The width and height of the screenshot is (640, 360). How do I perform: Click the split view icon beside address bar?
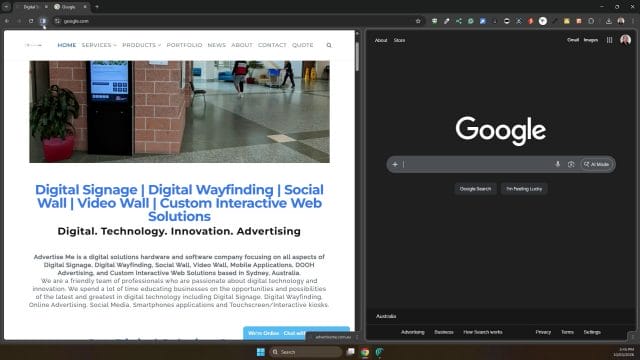pyautogui.click(x=43, y=21)
